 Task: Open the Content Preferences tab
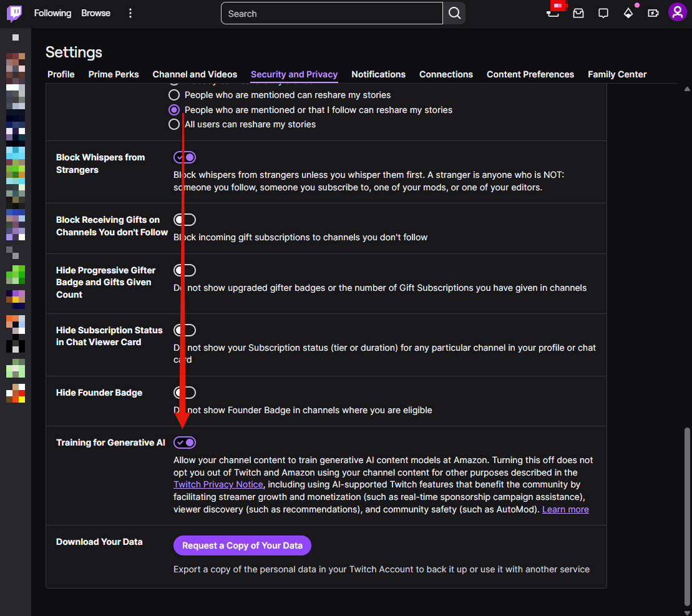pos(530,74)
